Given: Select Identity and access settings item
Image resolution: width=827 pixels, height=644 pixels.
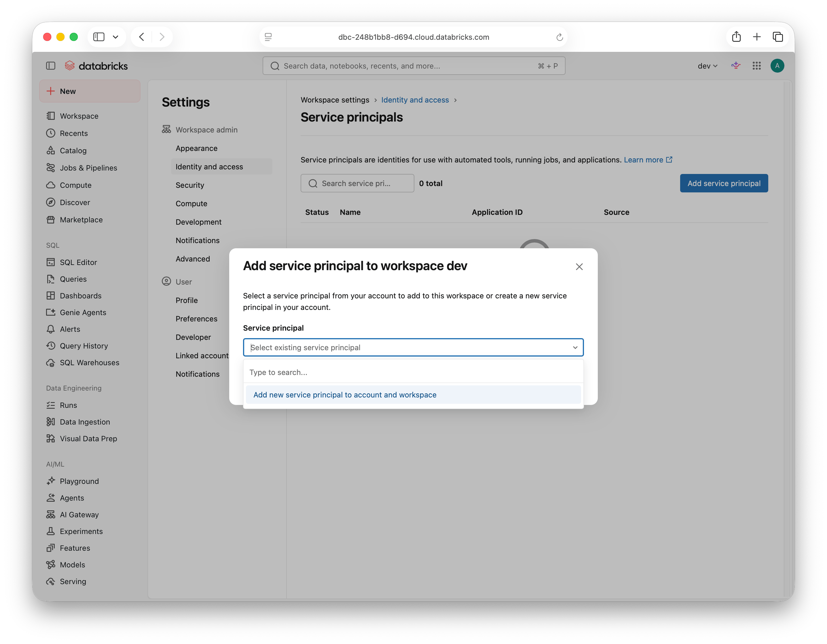Looking at the screenshot, I should pyautogui.click(x=221, y=167).
